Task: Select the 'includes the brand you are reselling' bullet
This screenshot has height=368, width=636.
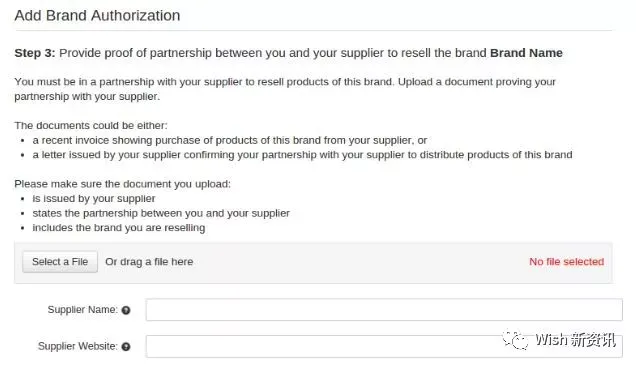Action: 119,228
